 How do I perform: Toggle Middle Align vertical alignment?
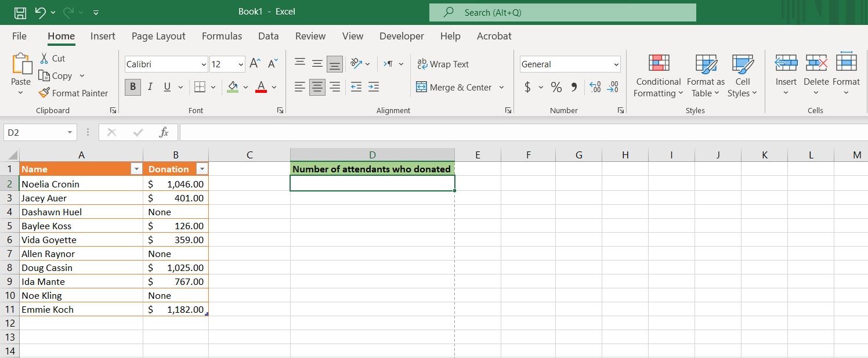point(317,64)
